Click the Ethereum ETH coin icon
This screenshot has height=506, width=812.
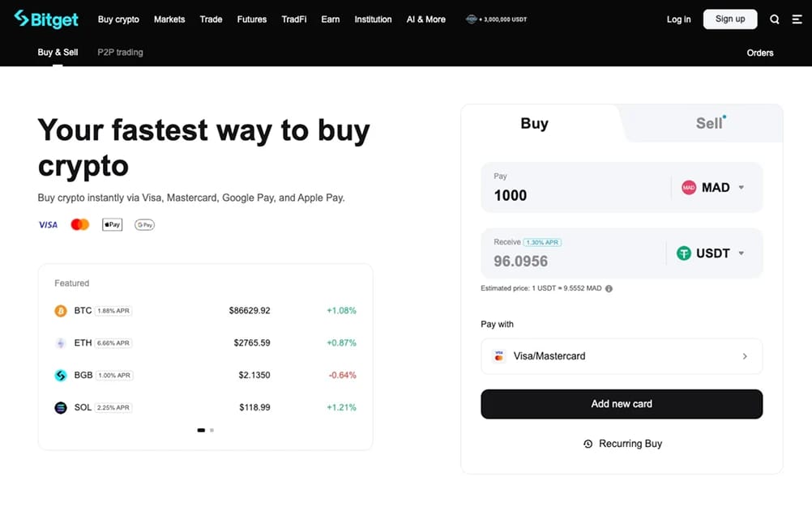pyautogui.click(x=61, y=343)
